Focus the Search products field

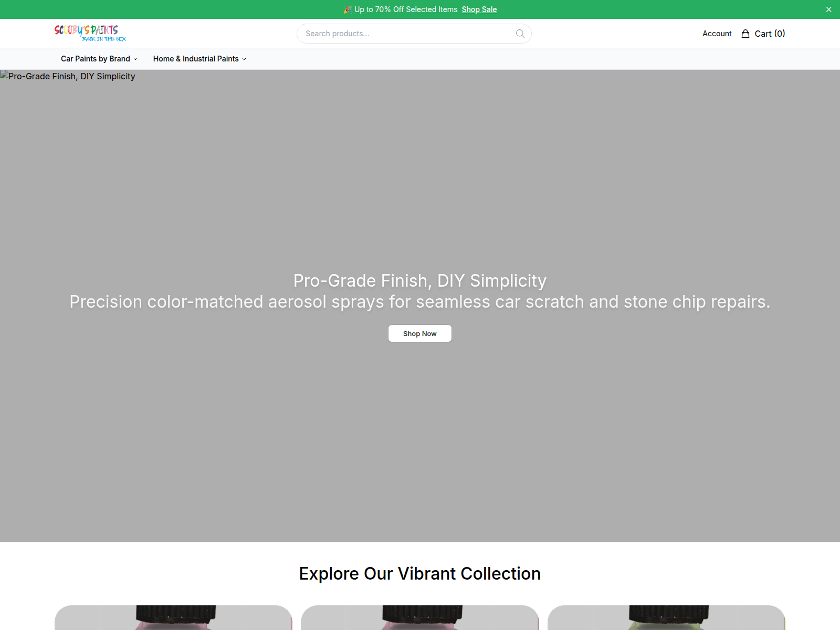pos(414,34)
